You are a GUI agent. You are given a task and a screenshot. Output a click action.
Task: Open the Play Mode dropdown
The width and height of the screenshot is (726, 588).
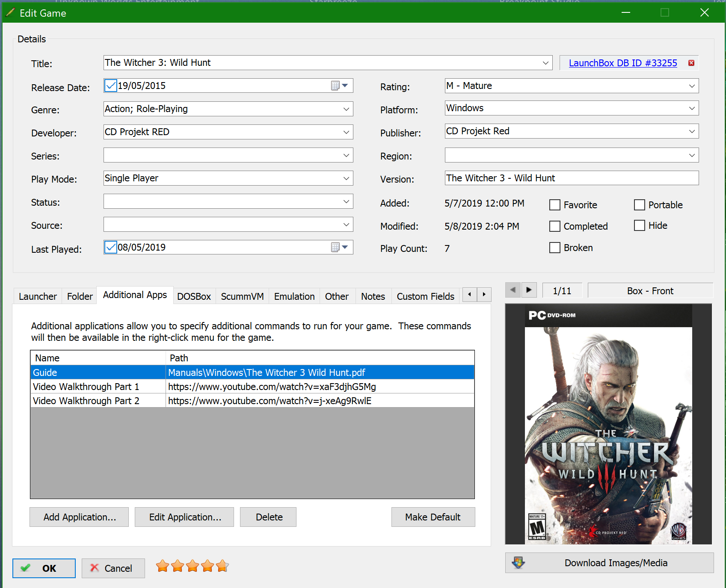point(346,178)
